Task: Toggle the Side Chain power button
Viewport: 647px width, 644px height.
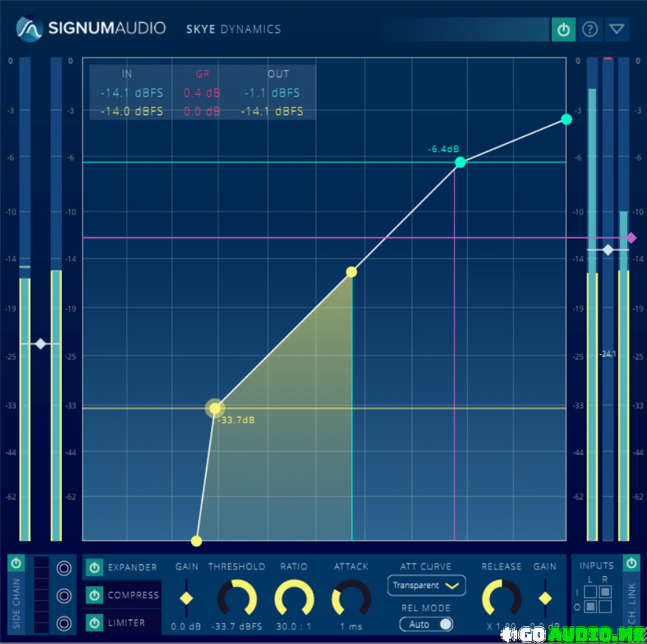Action: coord(16,563)
